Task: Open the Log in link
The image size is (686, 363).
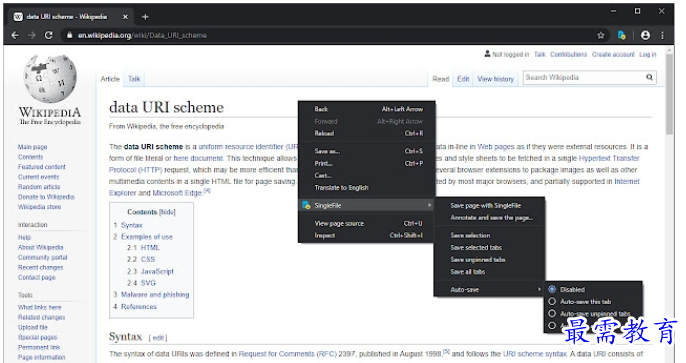Action: pos(648,55)
